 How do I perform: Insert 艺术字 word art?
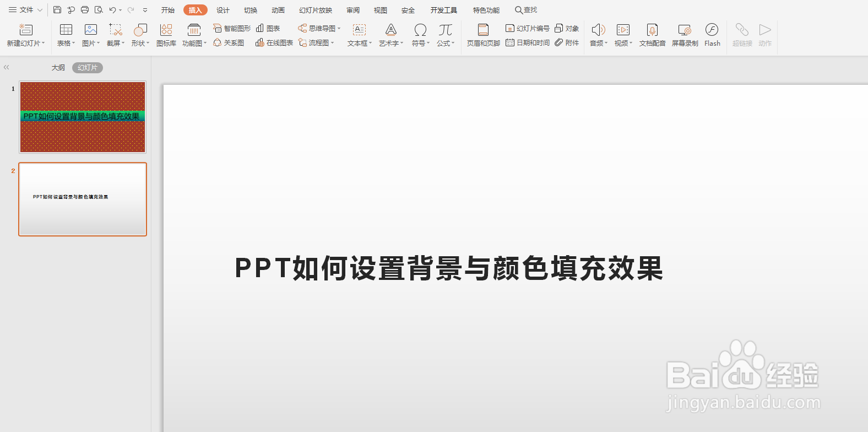coord(391,35)
